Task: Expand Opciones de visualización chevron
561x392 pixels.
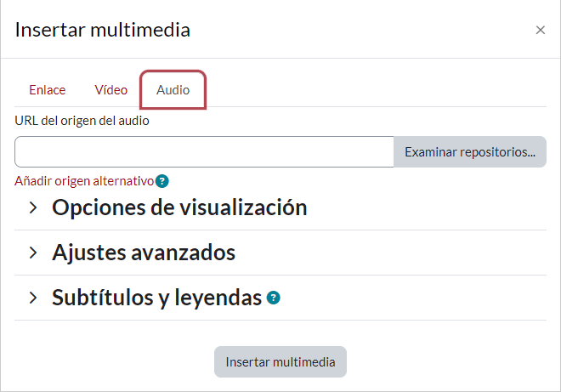Action: (x=33, y=207)
